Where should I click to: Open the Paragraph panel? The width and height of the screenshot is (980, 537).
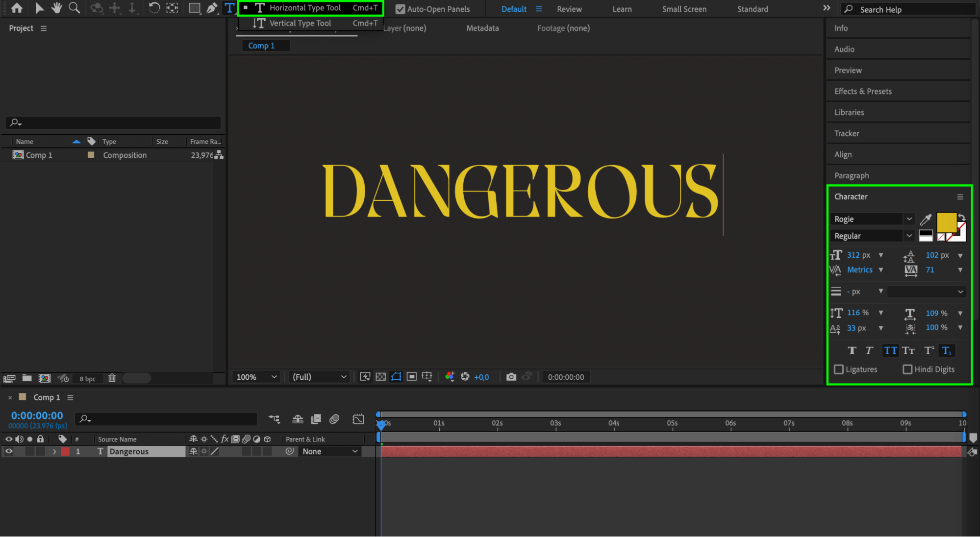852,175
